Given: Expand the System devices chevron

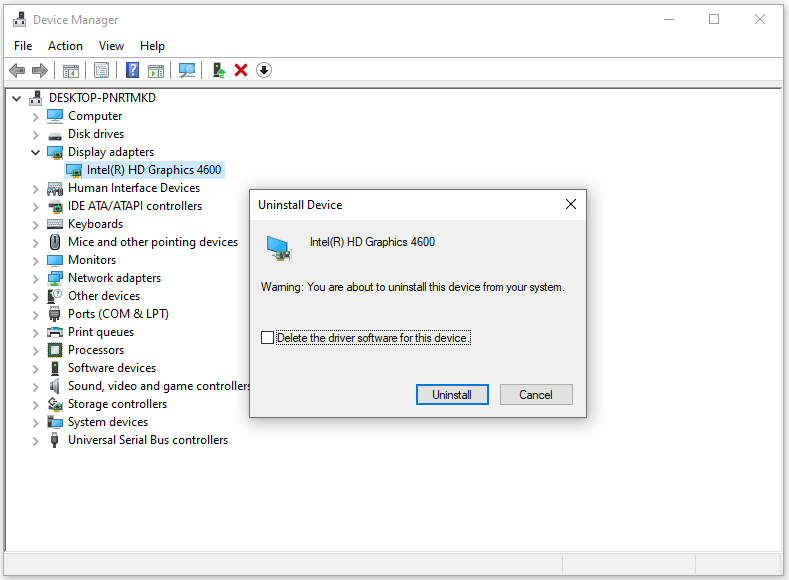Looking at the screenshot, I should [x=35, y=423].
